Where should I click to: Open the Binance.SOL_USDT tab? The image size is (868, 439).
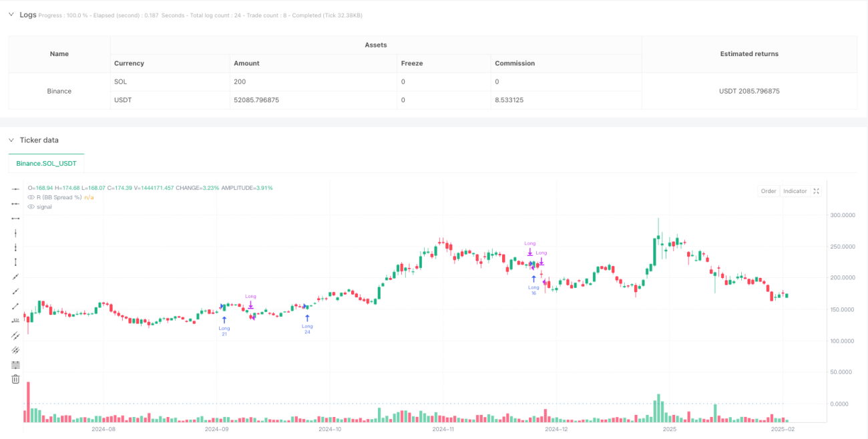(46, 163)
